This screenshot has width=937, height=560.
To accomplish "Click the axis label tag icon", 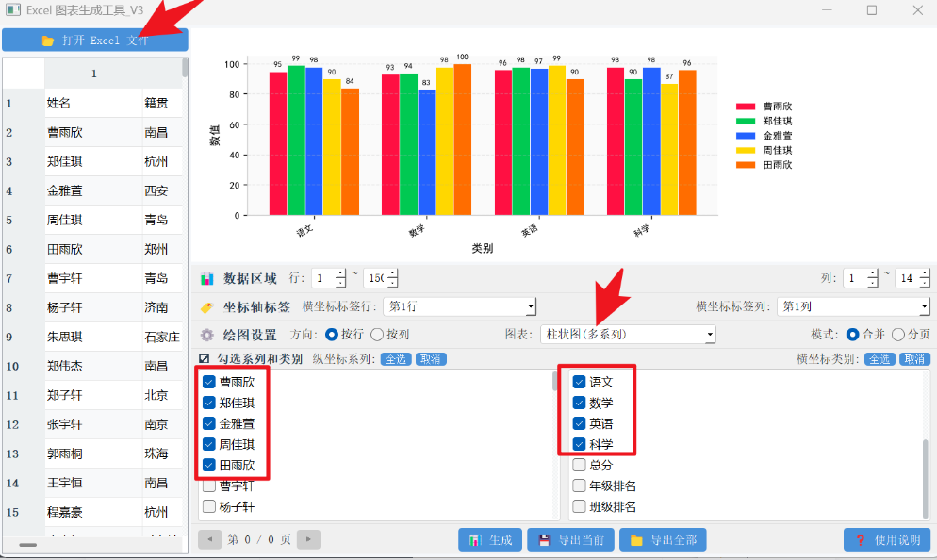I will [206, 307].
